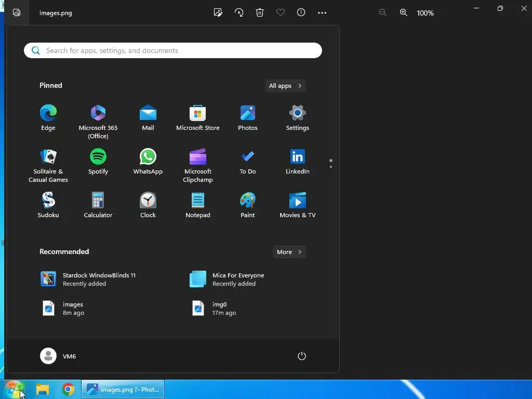Maximize or restore the Photos window
Viewport: 532px width, 399px height.
500,8
